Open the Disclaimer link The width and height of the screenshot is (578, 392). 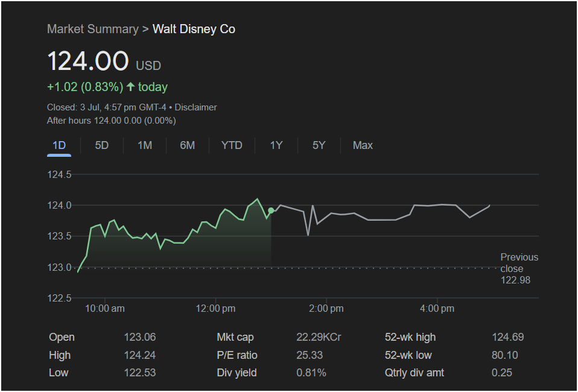point(195,107)
